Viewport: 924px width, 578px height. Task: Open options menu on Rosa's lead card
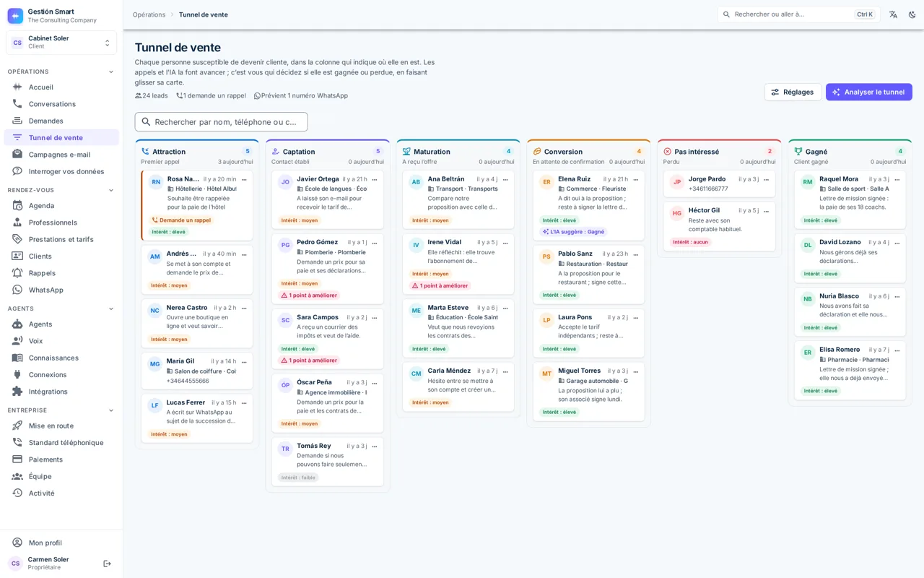[x=244, y=180]
